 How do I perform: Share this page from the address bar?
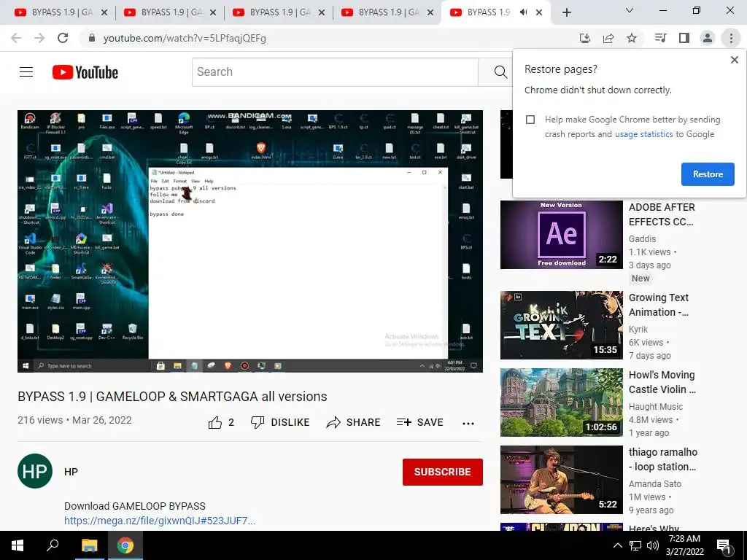pyautogui.click(x=608, y=38)
